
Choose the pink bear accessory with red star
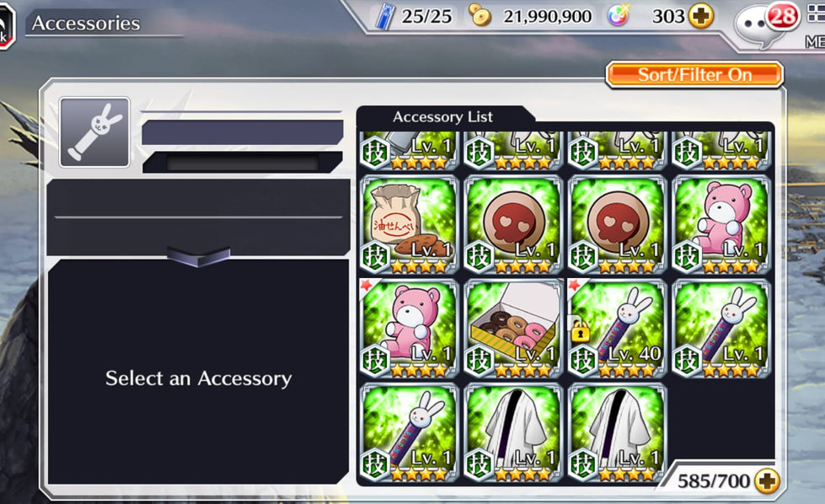409,329
